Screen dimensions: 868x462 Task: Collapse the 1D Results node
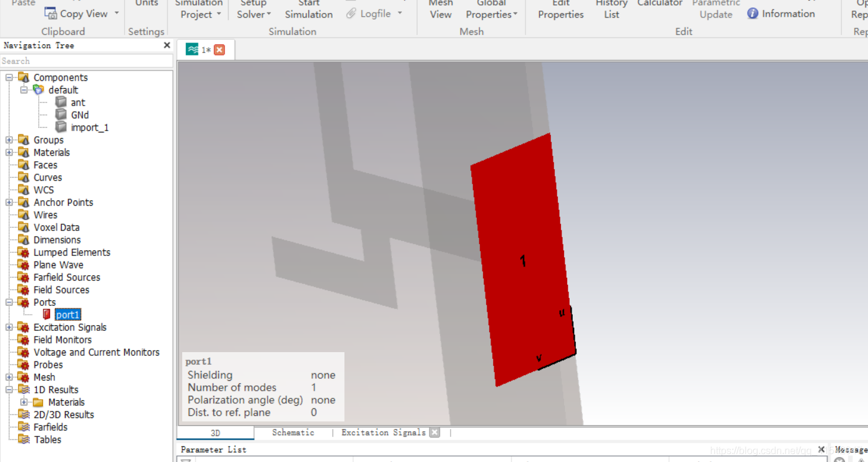pyautogui.click(x=9, y=390)
